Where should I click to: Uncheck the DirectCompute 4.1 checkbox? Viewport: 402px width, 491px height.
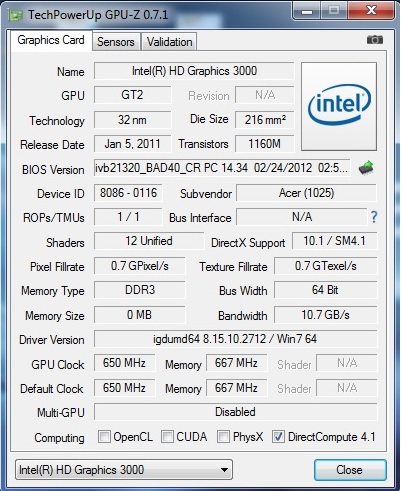point(278,436)
